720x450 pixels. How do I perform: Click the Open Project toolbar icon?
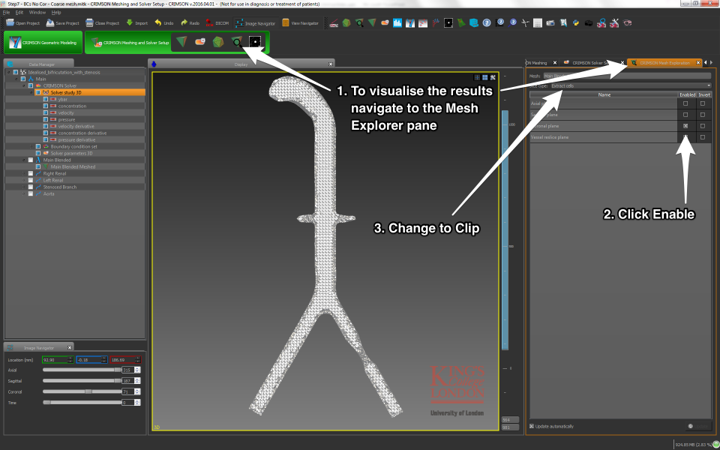9,22
